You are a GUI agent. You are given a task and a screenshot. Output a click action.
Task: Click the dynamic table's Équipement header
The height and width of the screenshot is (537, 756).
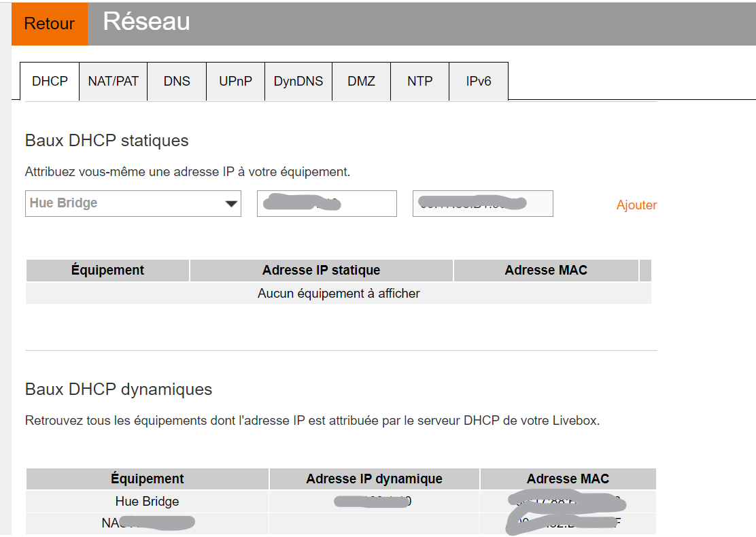(x=148, y=479)
